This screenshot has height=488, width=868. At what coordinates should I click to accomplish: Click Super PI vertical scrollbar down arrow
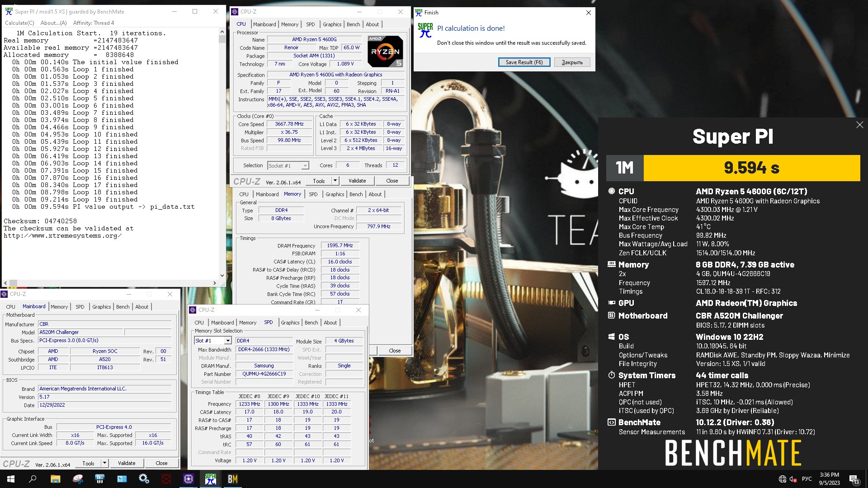tap(222, 275)
